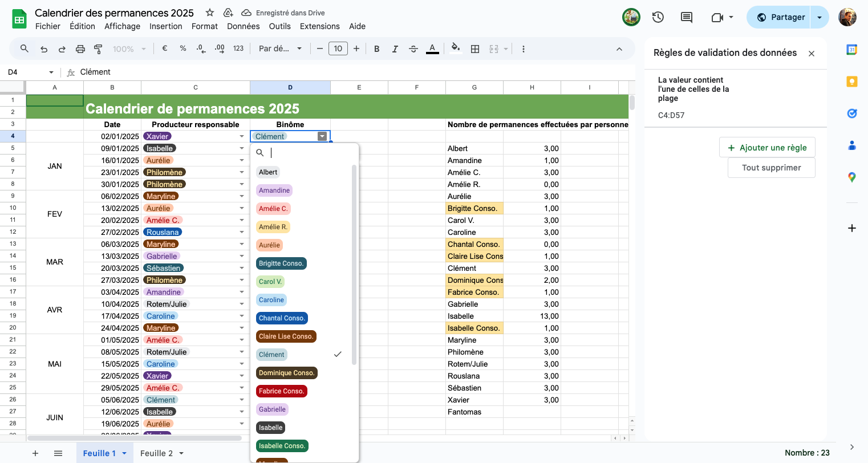Screen dimensions: 868x463
Task: Select the paint format roller tool
Action: pyautogui.click(x=98, y=49)
